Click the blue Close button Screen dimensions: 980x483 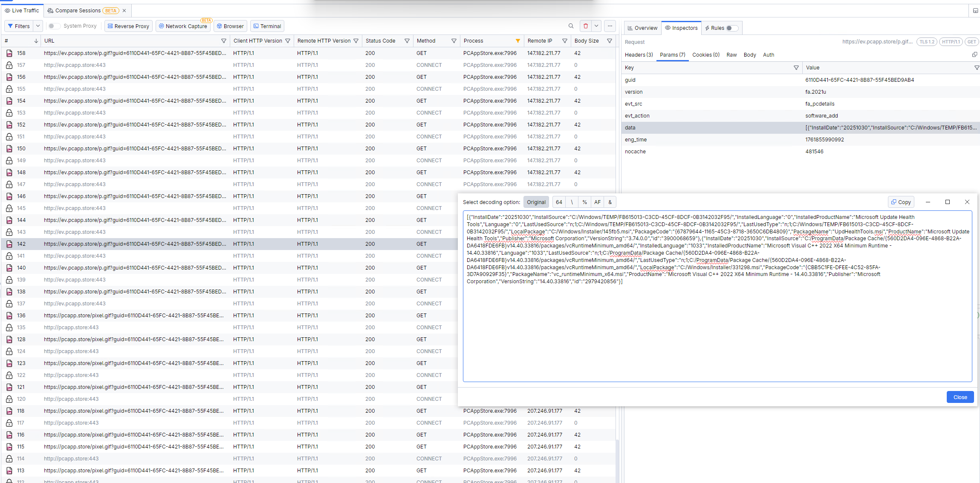960,397
